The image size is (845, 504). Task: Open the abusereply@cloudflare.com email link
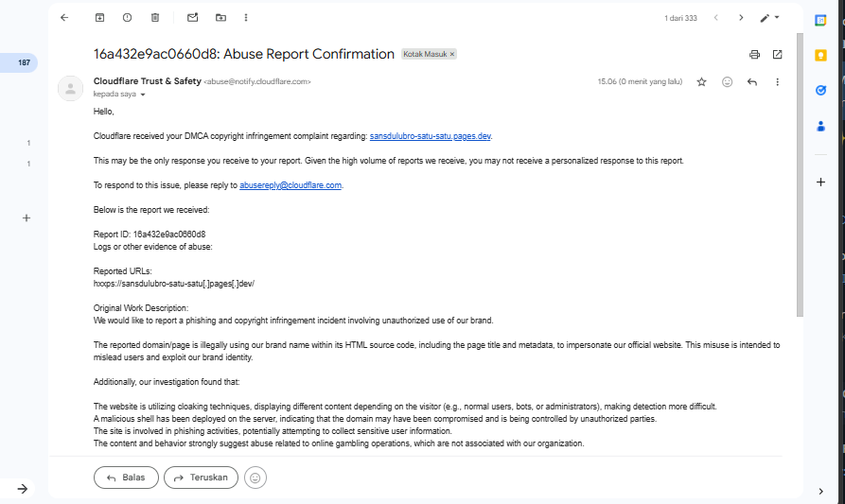(x=290, y=185)
